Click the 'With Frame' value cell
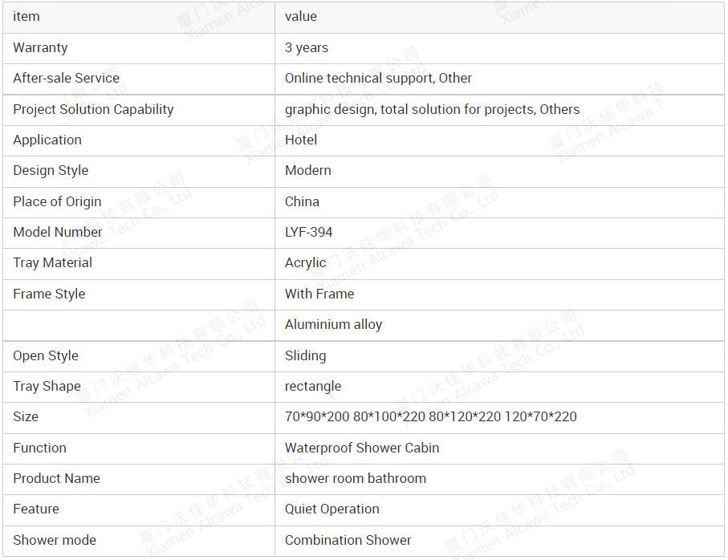Screen dimensions: 728x560 (x=499, y=294)
